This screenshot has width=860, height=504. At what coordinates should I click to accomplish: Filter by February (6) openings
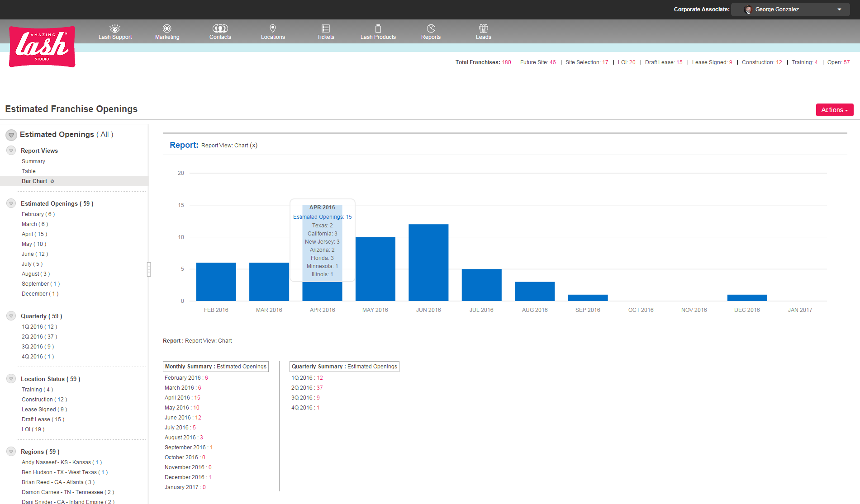tap(38, 214)
